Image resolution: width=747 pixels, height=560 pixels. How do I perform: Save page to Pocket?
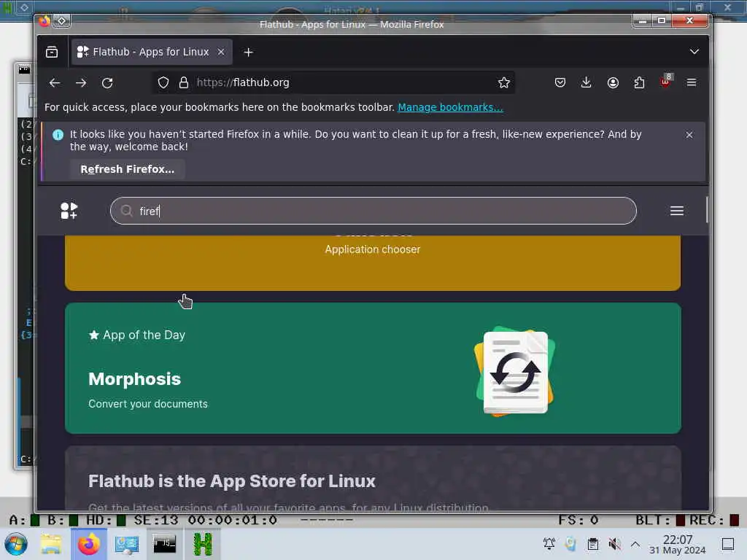560,83
